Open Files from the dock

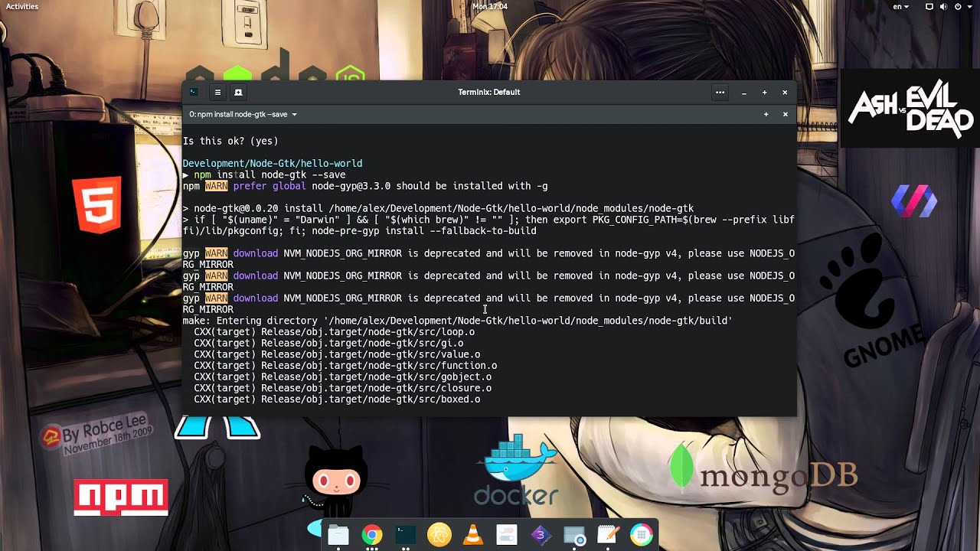[338, 535]
